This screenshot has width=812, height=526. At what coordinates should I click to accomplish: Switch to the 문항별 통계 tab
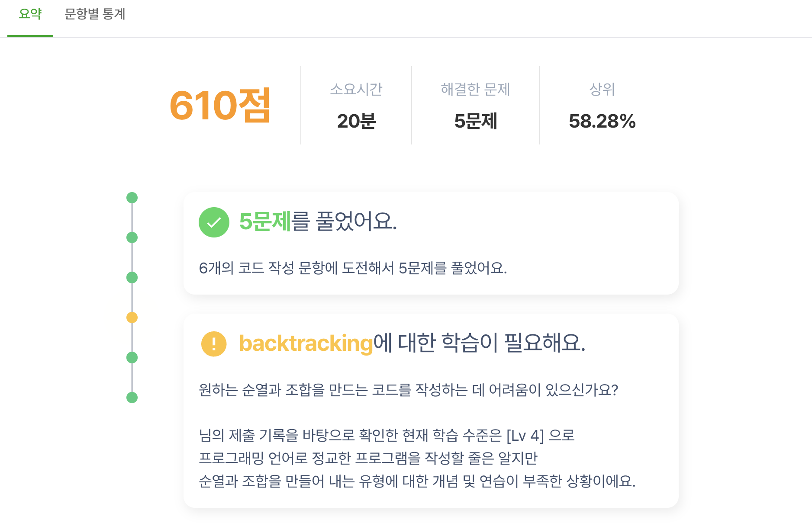[x=95, y=14]
